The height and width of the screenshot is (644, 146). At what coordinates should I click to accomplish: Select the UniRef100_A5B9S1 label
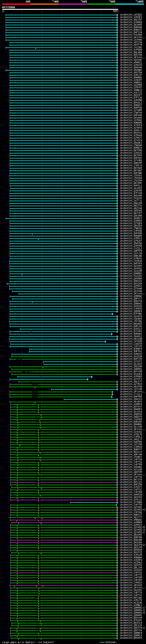[131, 82]
